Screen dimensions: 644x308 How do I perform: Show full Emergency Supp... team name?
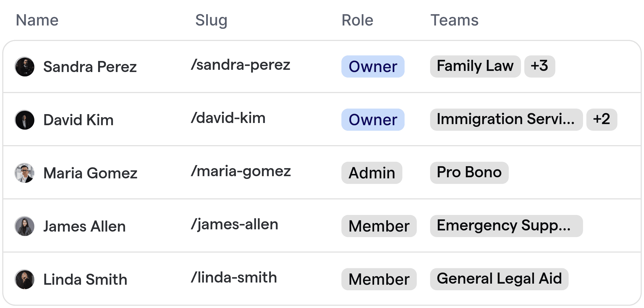click(x=506, y=226)
